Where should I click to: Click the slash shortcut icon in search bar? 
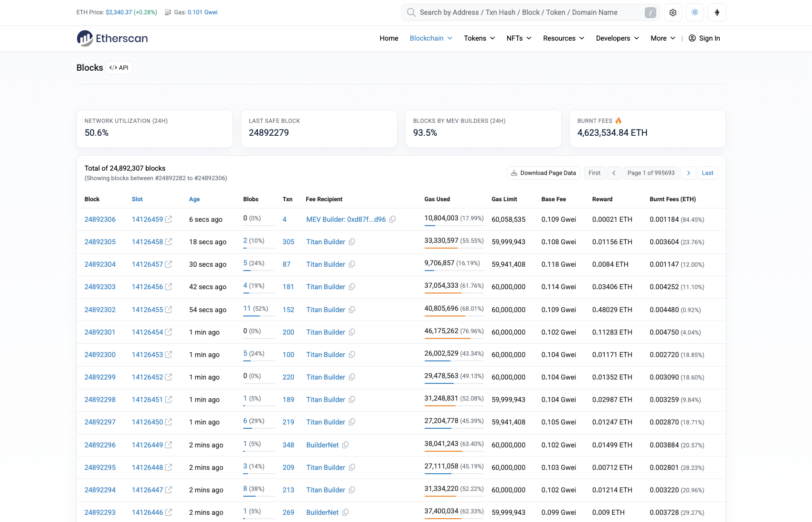[x=650, y=12]
